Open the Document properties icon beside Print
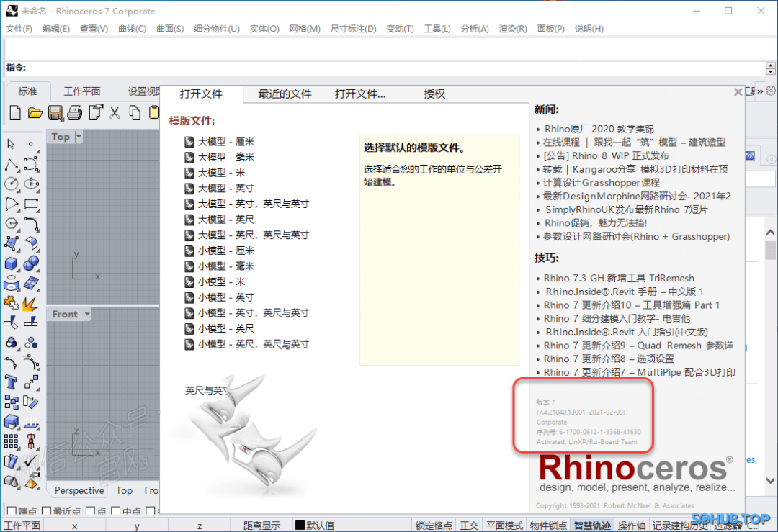Image resolution: width=778 pixels, height=532 pixels. point(95,112)
